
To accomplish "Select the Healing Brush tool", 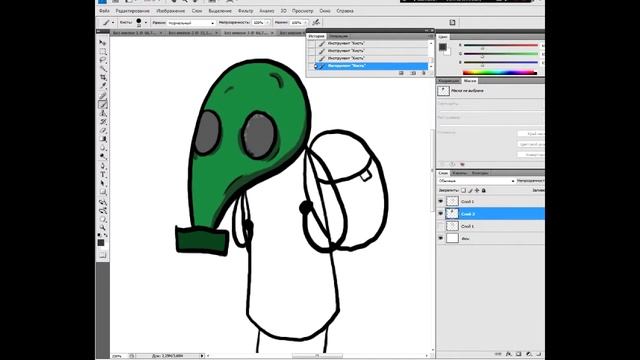I will [x=102, y=96].
